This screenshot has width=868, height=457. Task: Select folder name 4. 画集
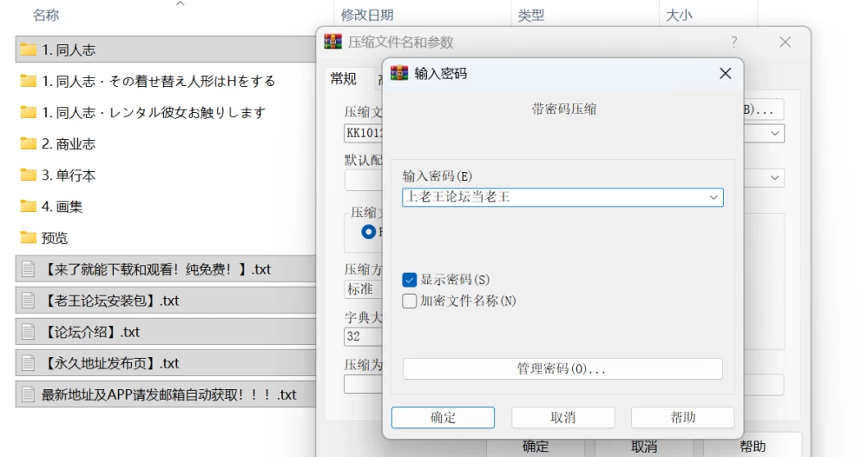pyautogui.click(x=62, y=207)
